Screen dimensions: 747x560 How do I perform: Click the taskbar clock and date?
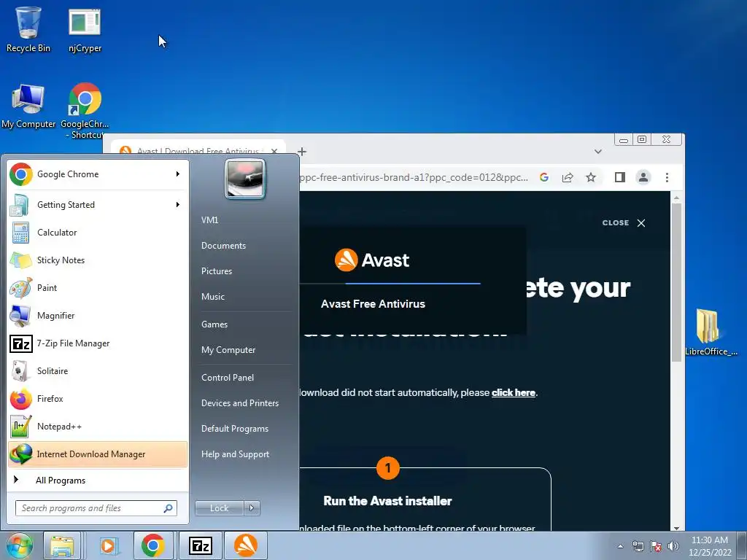click(710, 546)
